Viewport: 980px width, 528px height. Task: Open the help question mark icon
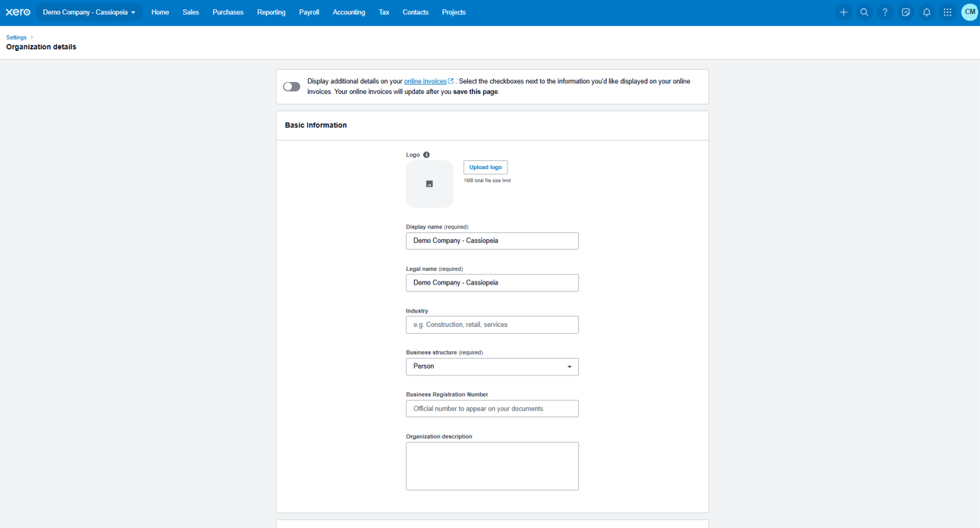pyautogui.click(x=884, y=12)
